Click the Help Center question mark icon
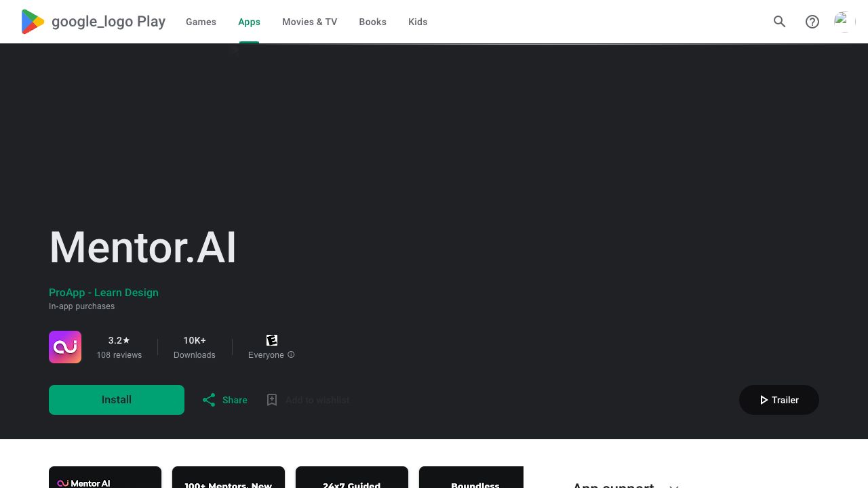The height and width of the screenshot is (488, 868). 812,22
